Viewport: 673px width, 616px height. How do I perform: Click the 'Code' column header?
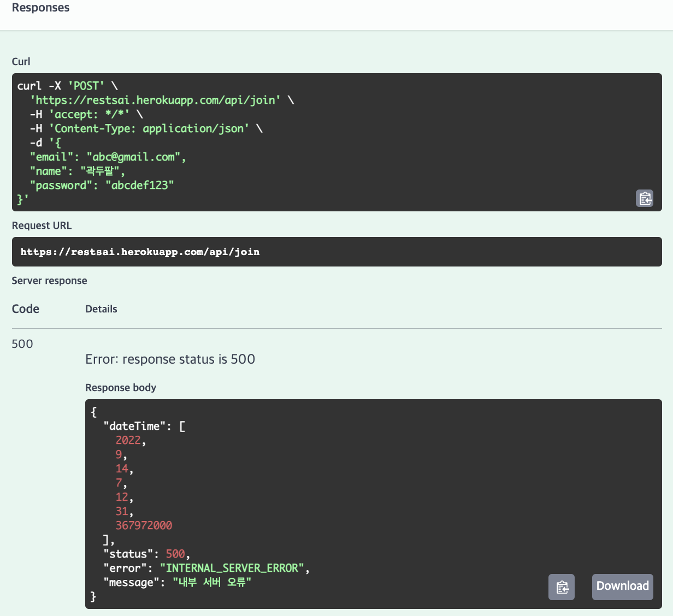point(26,309)
